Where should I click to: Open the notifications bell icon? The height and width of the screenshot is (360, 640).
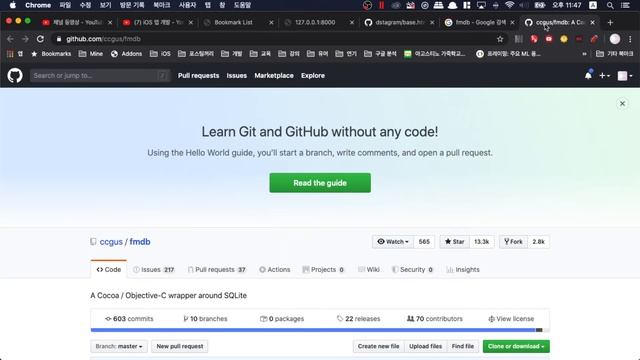588,75
